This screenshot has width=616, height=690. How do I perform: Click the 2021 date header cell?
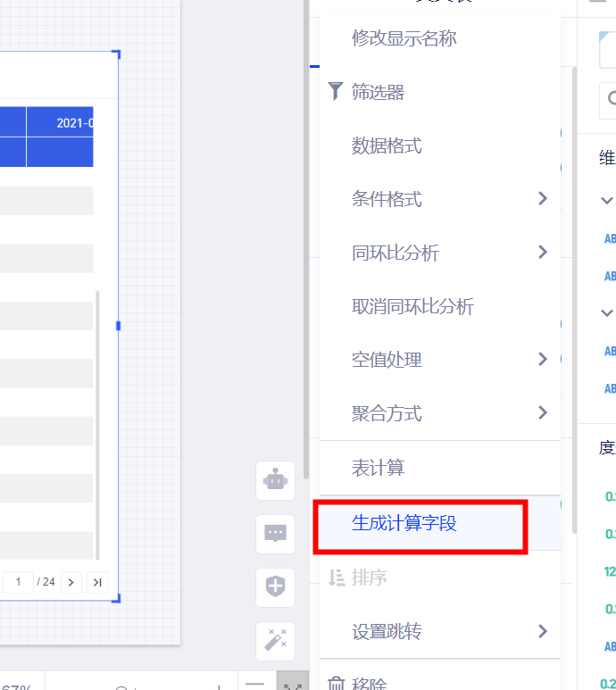point(60,122)
